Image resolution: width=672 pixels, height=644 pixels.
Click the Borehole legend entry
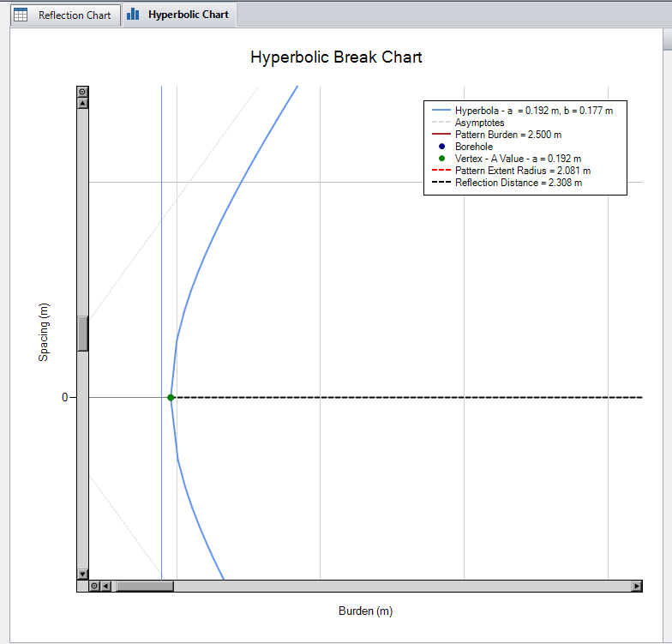(465, 147)
